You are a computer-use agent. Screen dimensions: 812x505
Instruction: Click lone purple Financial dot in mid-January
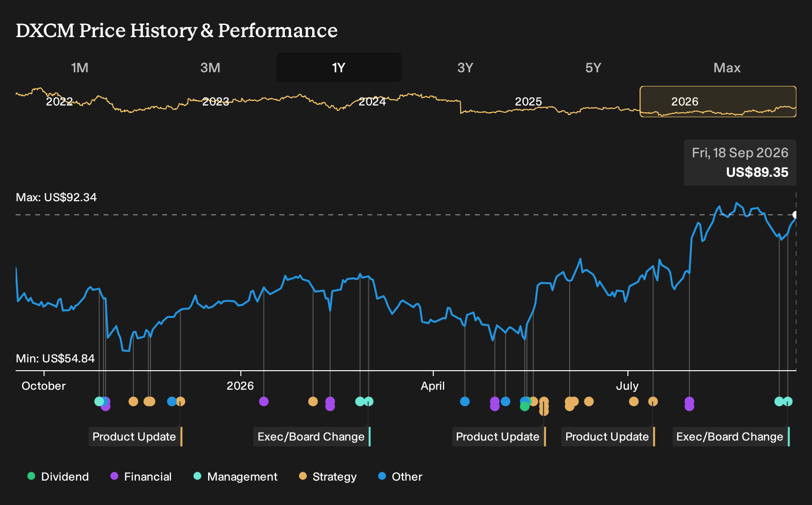coord(264,401)
